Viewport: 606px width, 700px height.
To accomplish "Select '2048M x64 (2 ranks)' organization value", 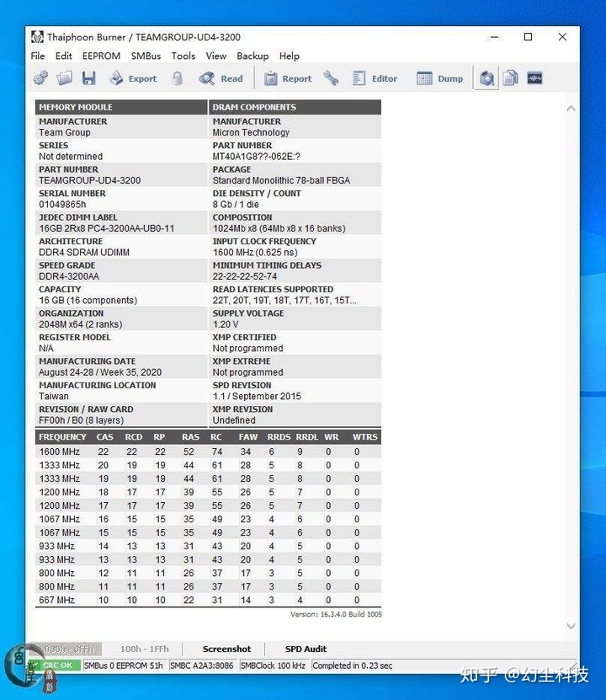I will [80, 324].
